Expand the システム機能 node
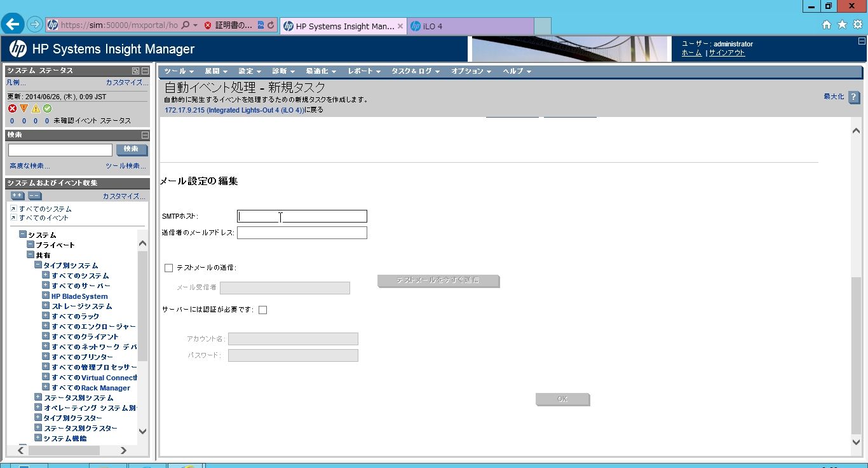 pyautogui.click(x=38, y=438)
